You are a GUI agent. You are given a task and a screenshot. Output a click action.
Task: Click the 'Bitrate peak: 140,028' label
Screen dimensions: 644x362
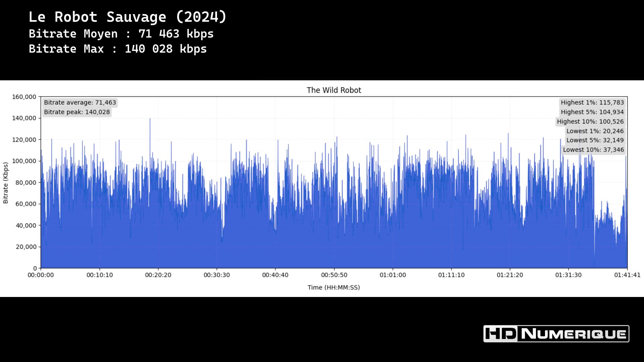coord(77,112)
